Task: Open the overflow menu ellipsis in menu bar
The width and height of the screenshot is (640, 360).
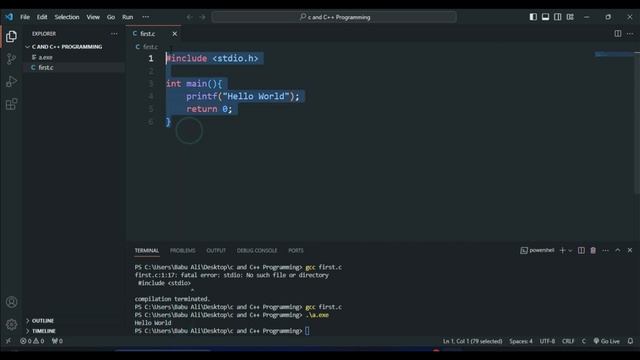Action: click(x=146, y=17)
